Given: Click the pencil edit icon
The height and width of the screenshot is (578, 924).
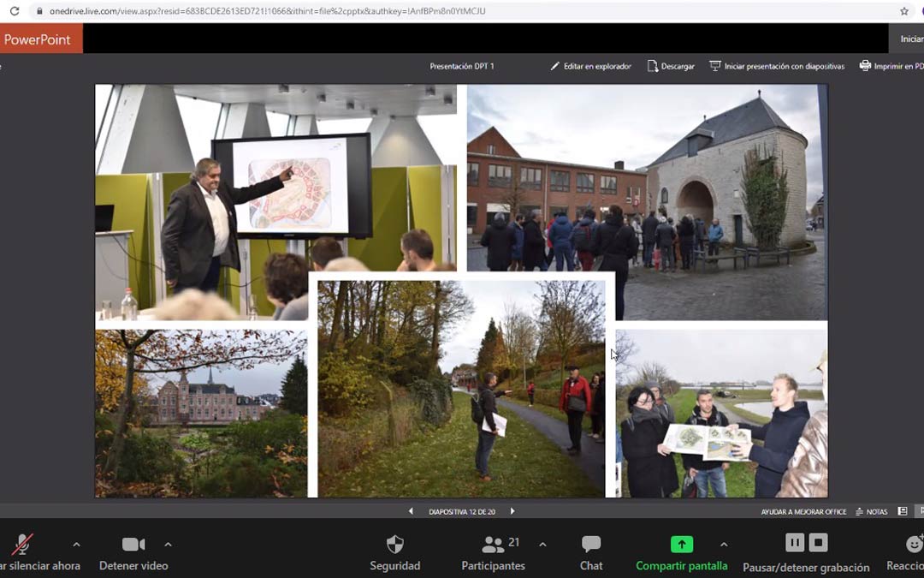Looking at the screenshot, I should 554,66.
